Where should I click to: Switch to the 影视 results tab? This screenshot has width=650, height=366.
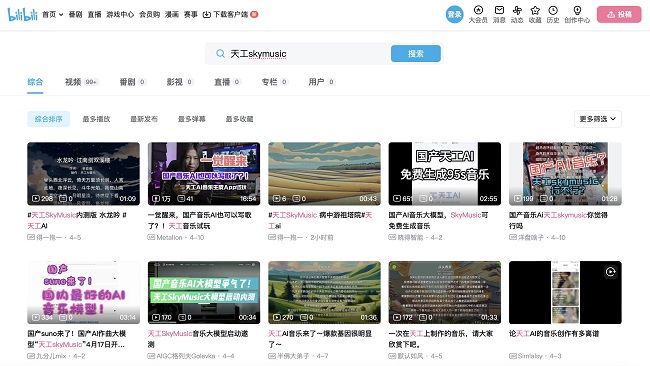point(180,82)
